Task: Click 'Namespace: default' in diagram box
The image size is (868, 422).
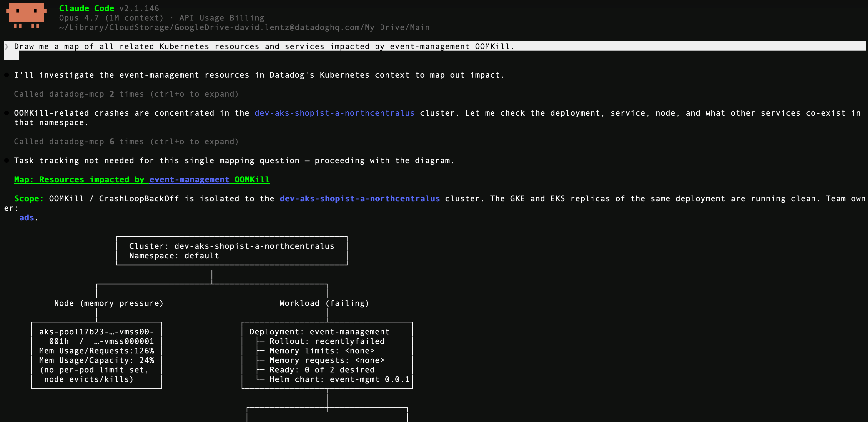Action: pos(174,256)
